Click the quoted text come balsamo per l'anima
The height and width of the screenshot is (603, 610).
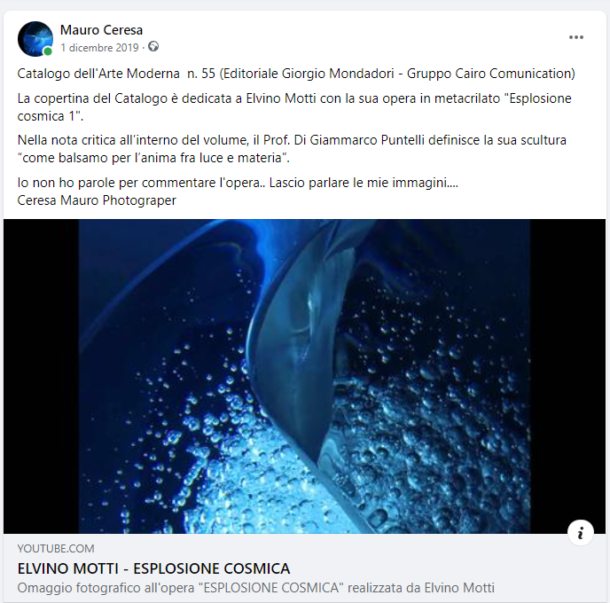click(153, 158)
